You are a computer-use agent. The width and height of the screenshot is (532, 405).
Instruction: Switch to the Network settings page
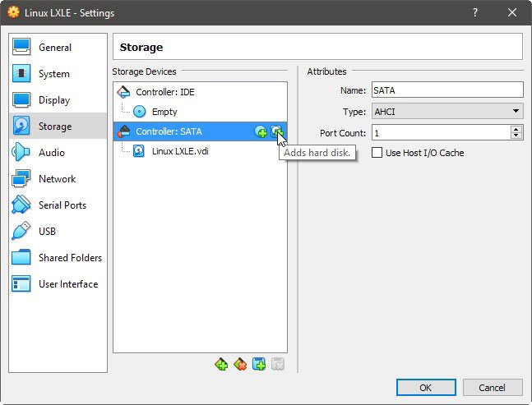[x=58, y=178]
